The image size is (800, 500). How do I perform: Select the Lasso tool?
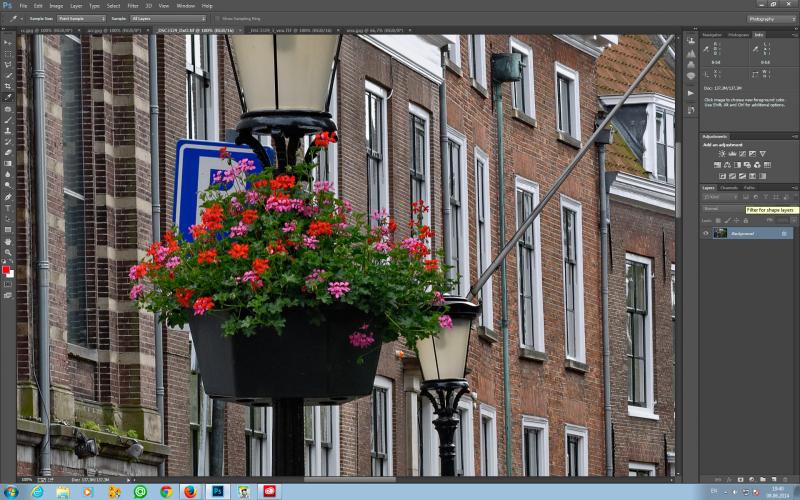click(x=8, y=65)
